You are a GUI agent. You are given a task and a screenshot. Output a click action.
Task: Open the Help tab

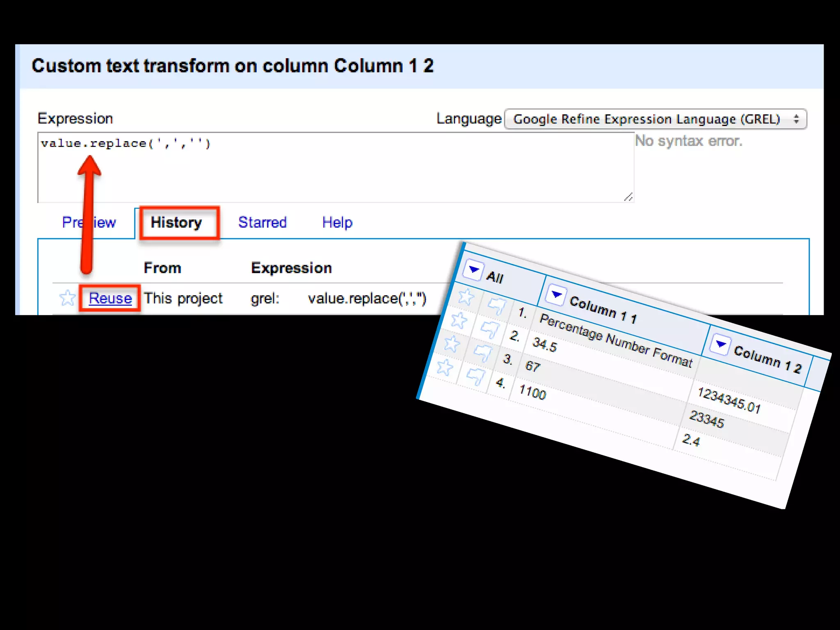(337, 223)
